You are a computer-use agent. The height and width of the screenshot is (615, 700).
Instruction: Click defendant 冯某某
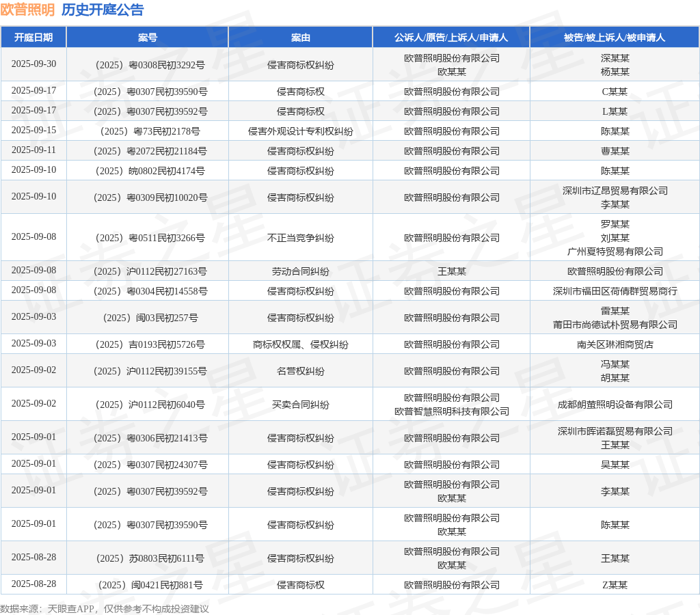(615, 365)
